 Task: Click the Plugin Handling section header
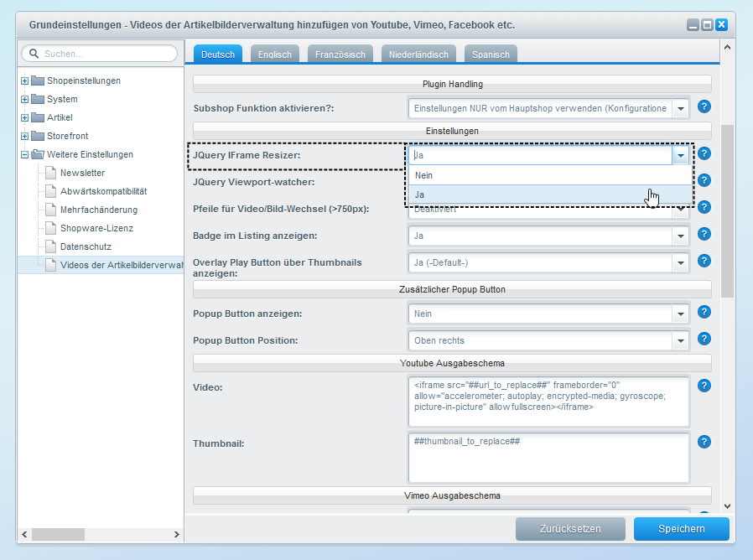click(x=452, y=84)
